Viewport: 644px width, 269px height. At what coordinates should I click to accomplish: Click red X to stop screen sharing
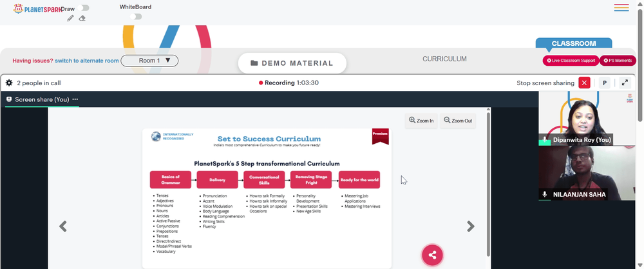[584, 83]
